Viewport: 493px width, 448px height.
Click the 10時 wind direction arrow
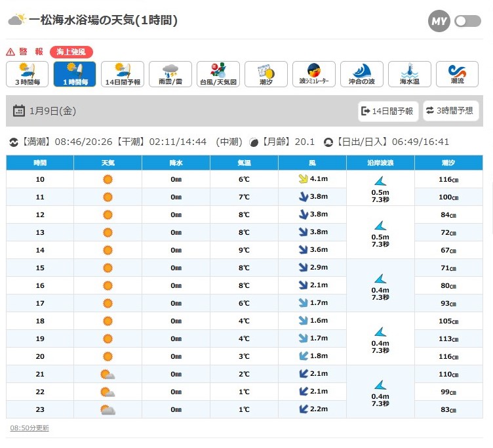pos(303,178)
